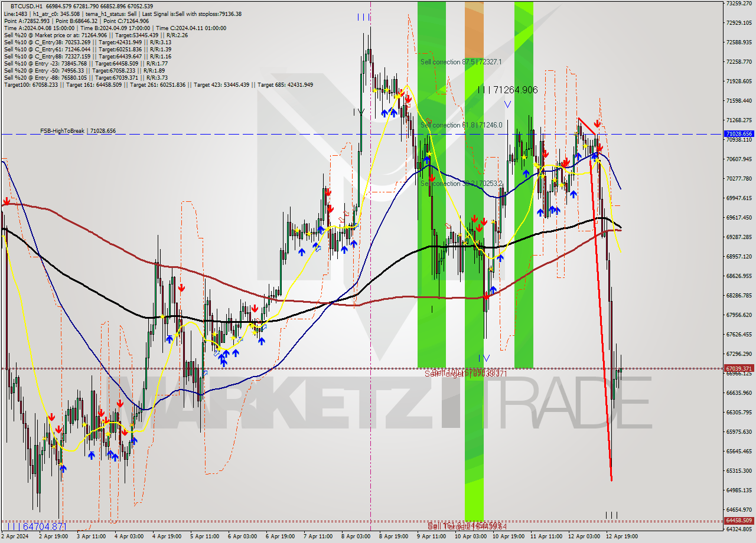Click the 4 Apr 19:00 time axis label

(167, 537)
